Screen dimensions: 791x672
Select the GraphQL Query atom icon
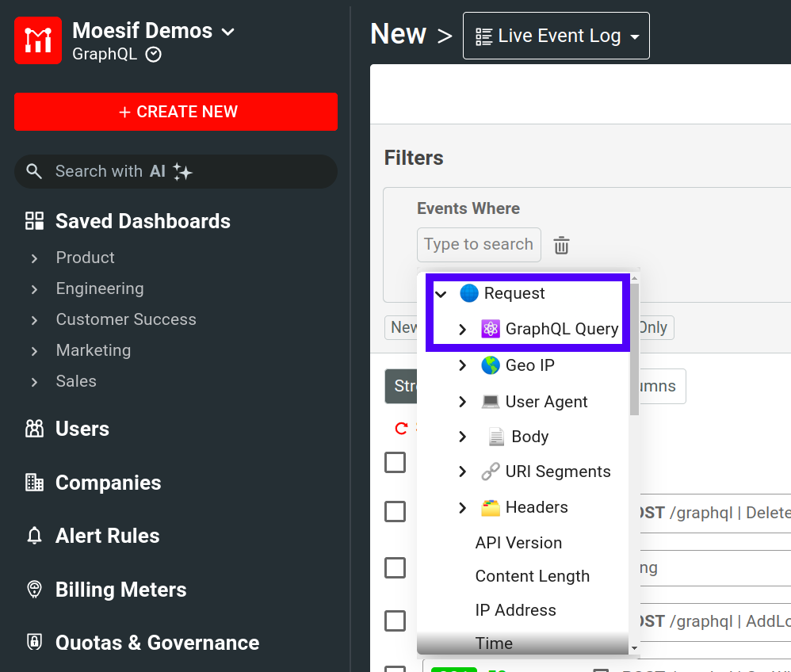492,328
